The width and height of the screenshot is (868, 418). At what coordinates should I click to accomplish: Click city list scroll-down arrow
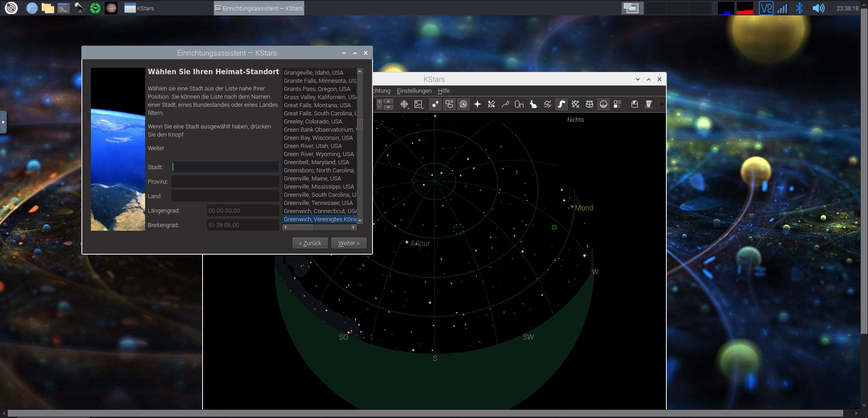coord(360,221)
